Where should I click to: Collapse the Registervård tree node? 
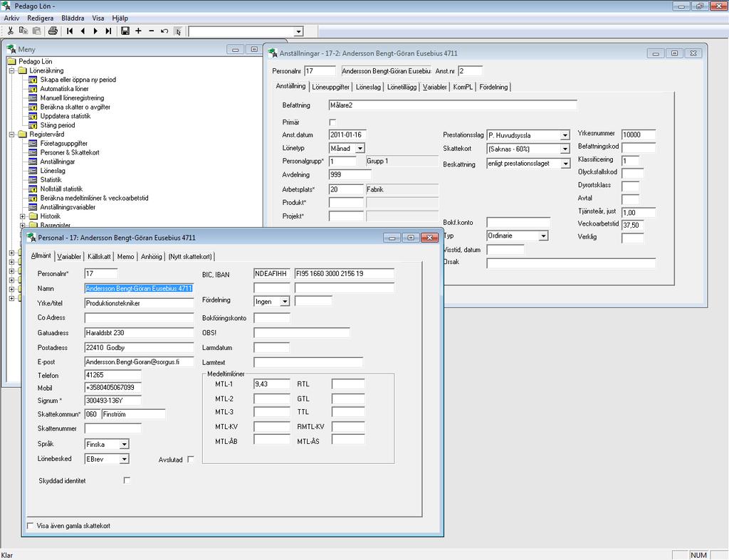point(12,134)
